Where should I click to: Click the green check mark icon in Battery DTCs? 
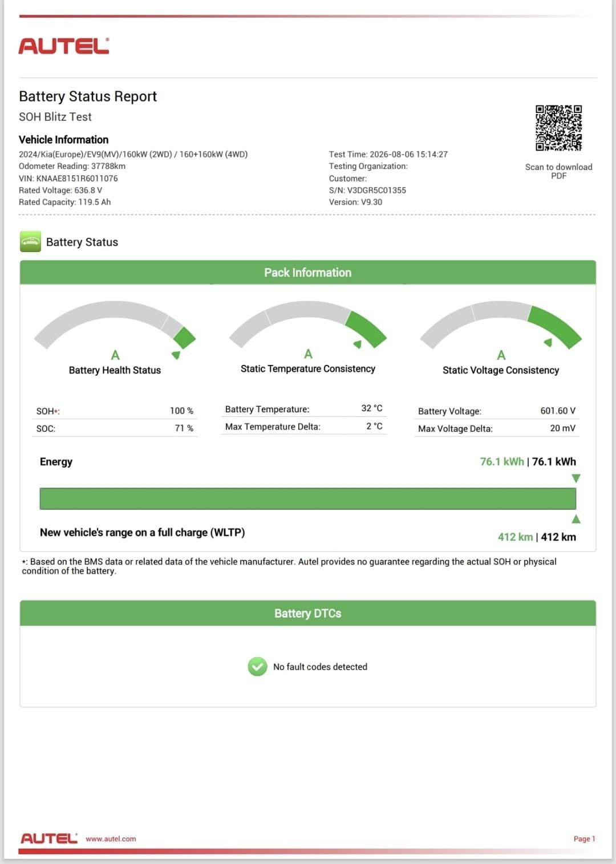[257, 666]
